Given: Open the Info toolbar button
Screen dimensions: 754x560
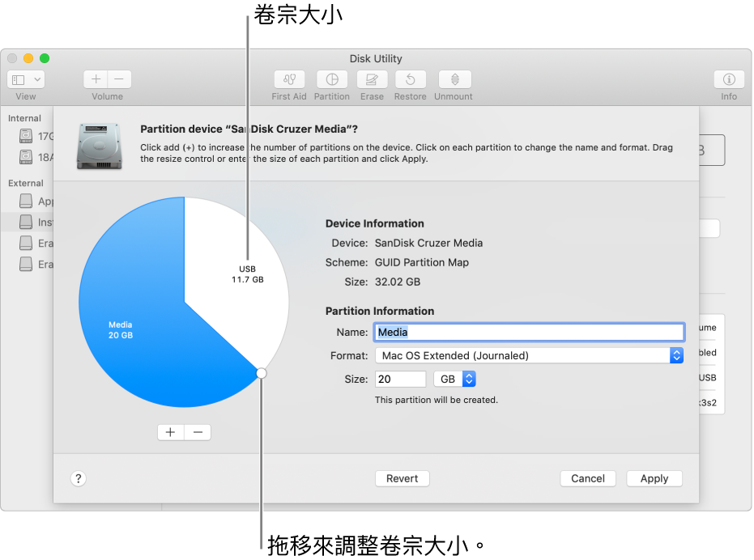Looking at the screenshot, I should tap(729, 79).
